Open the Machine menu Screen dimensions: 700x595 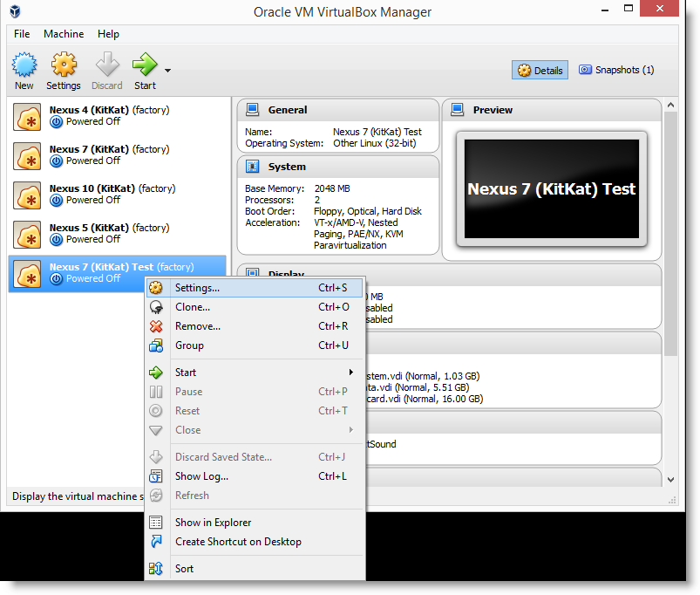pyautogui.click(x=64, y=34)
